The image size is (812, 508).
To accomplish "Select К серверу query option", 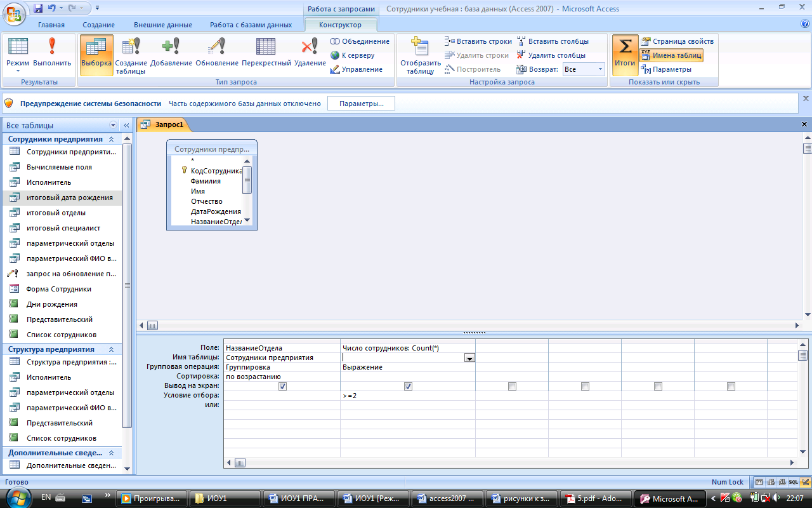I will pyautogui.click(x=353, y=55).
